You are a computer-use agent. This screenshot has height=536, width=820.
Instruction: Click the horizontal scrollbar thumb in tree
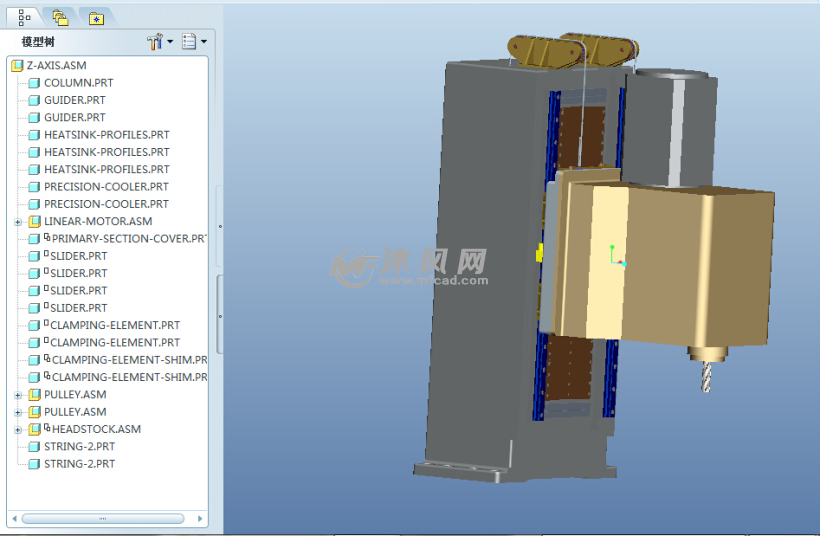pos(100,519)
